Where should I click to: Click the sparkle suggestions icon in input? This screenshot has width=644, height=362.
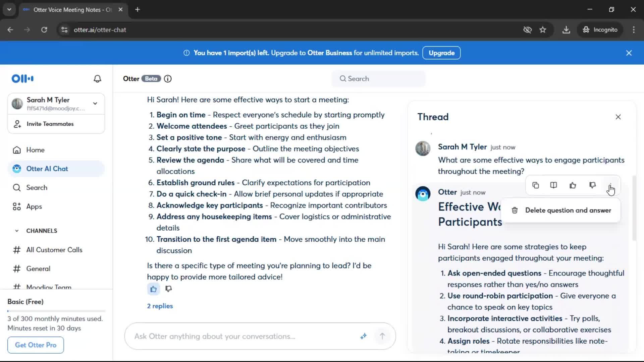[364, 336]
